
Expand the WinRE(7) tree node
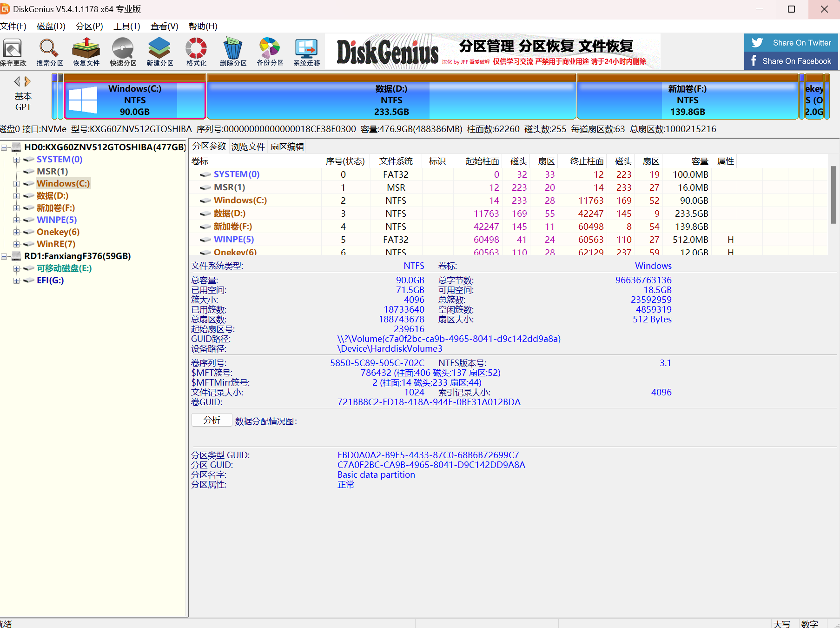click(16, 244)
